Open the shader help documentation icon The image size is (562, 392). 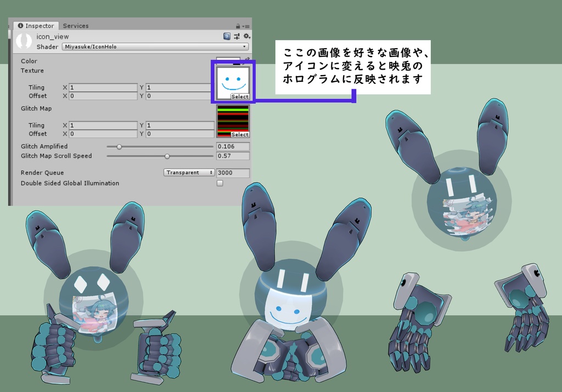click(227, 36)
